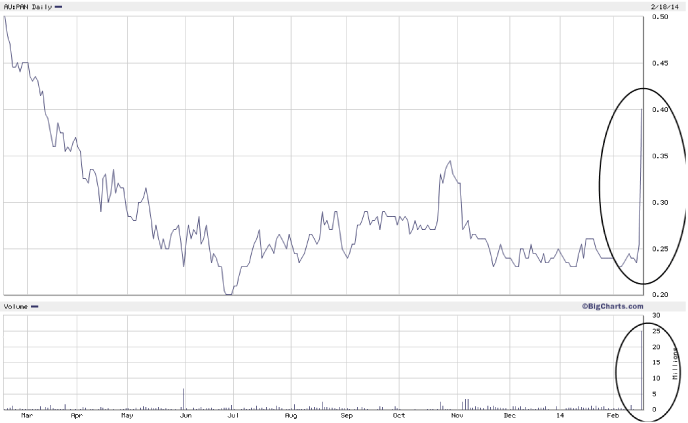Click the 0.50 price axis label

click(660, 17)
